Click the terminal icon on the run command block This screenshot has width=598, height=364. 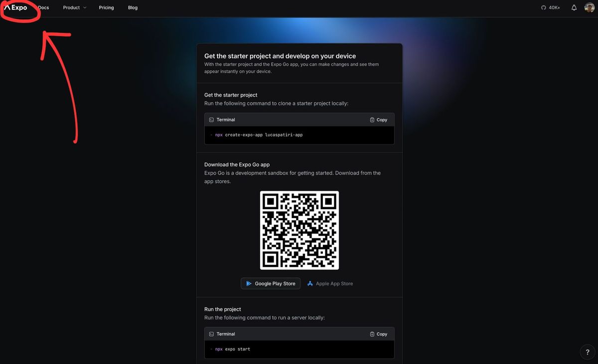212,334
